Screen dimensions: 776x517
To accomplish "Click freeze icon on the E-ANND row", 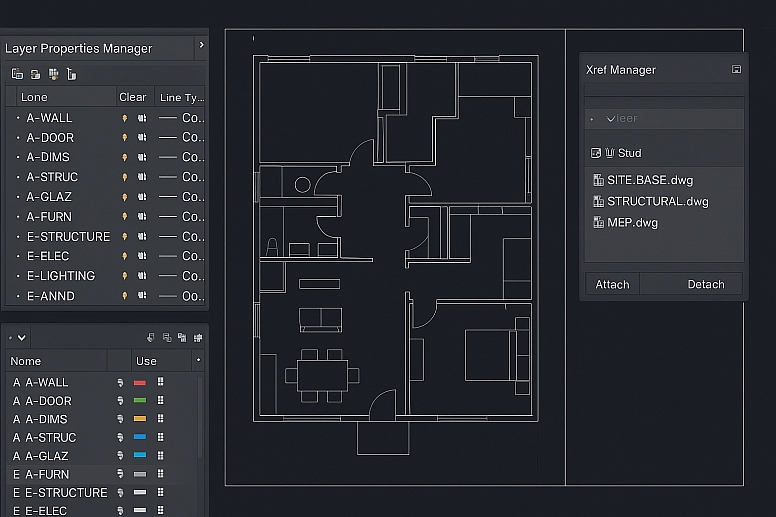I will click(x=142, y=296).
